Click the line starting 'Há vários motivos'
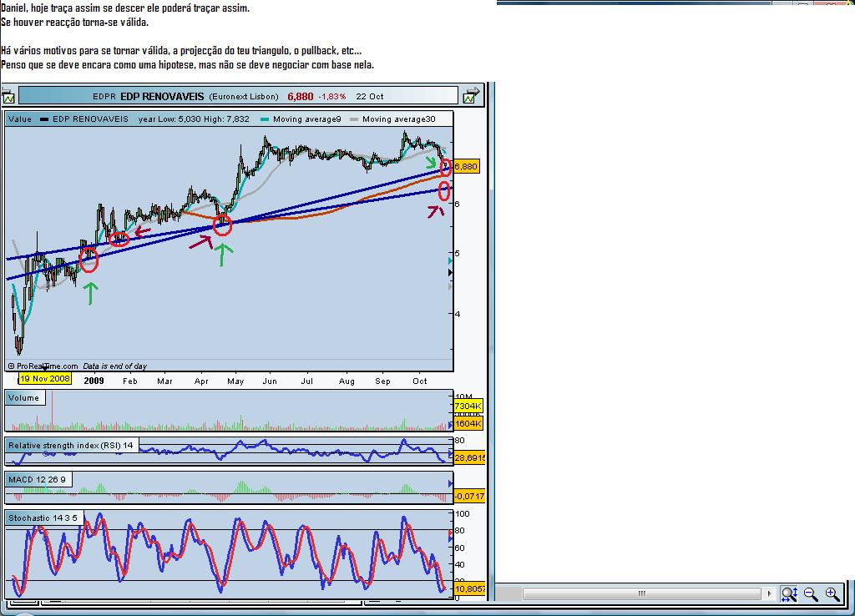This screenshot has width=855, height=616. 181,51
